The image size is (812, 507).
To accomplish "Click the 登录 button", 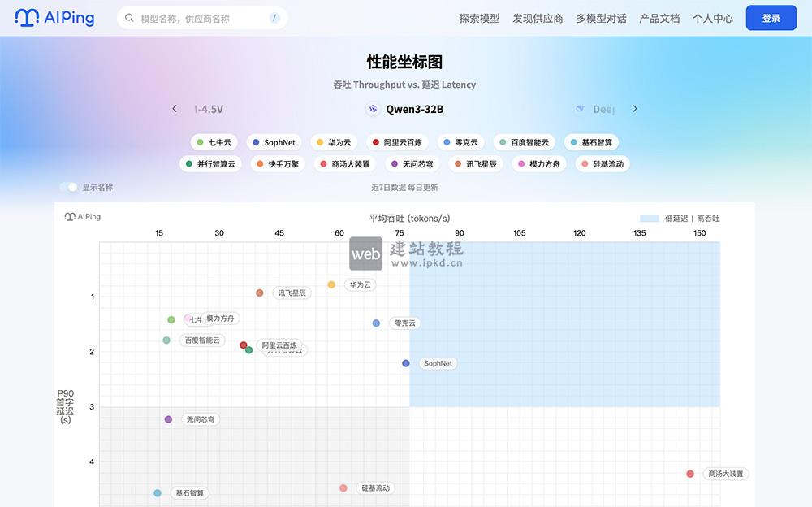I will tap(771, 17).
